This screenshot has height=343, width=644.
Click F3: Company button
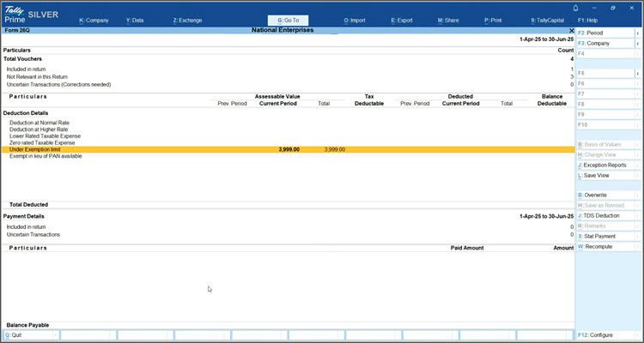[605, 44]
